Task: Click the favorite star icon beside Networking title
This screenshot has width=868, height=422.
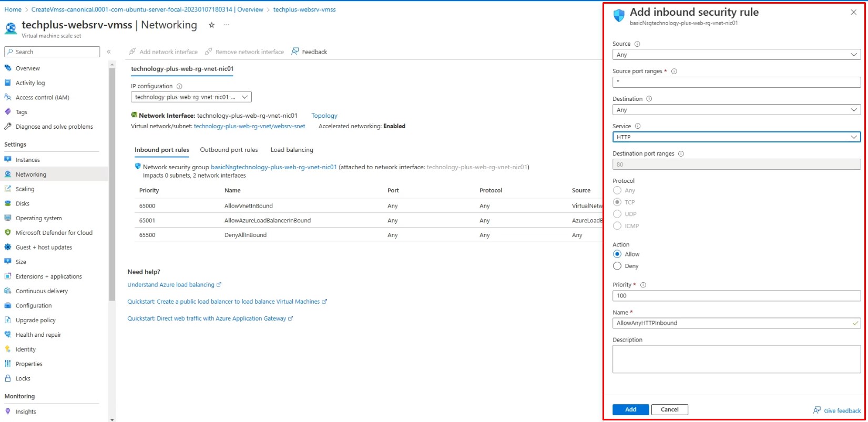Action: (211, 25)
